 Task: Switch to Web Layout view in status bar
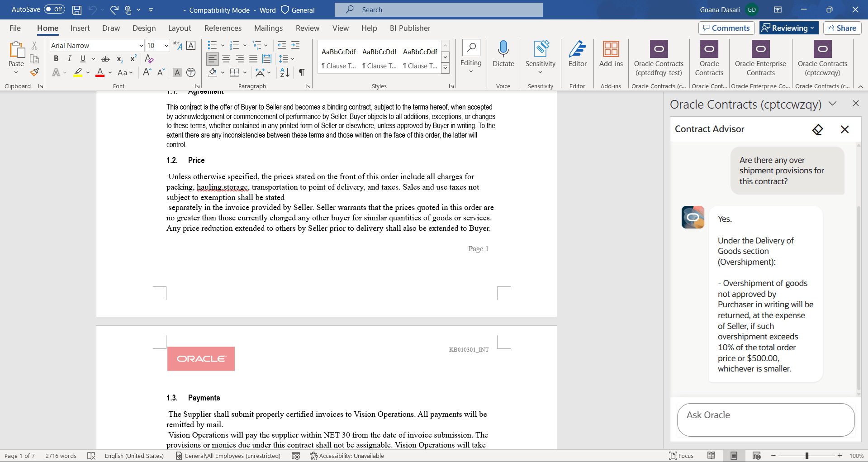(x=756, y=456)
